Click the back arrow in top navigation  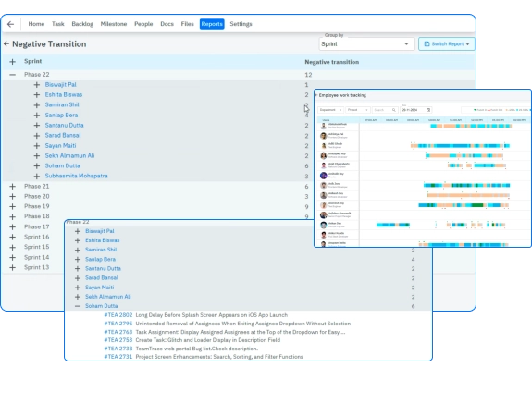(x=10, y=24)
